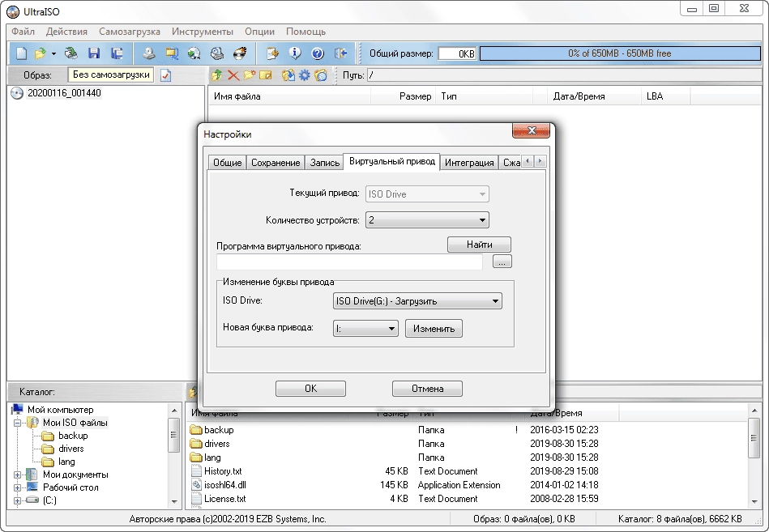Click the Mount to virtual drive icon
Image resolution: width=769 pixels, height=532 pixels.
[217, 53]
